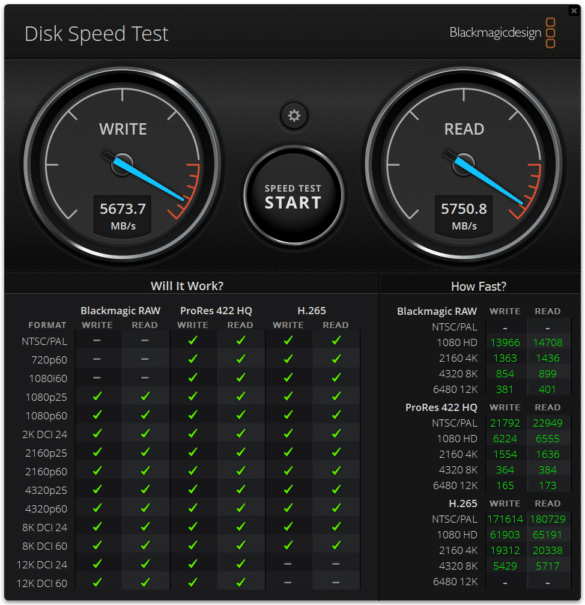Screen dimensions: 585x605
Task: Open settings with the gear icon
Action: 294,115
